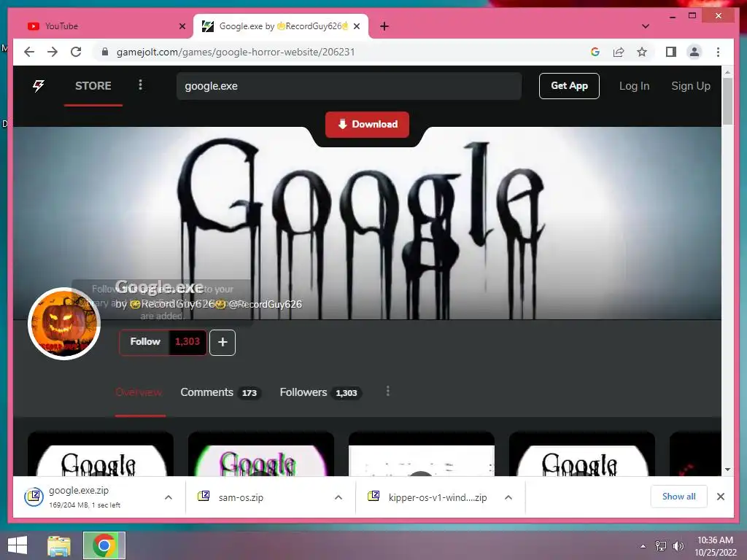Click the Get App button
The width and height of the screenshot is (747, 560).
[x=569, y=86]
